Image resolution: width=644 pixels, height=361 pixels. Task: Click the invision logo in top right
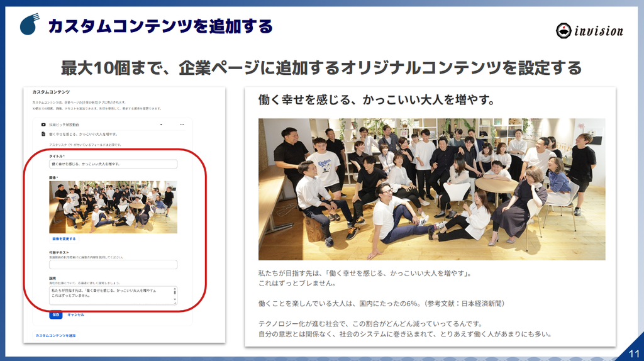(x=589, y=31)
